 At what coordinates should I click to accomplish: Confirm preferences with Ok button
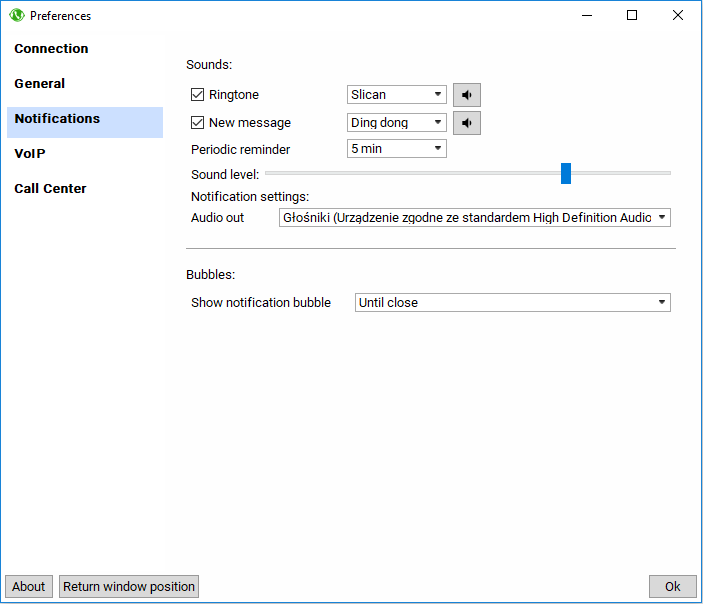tap(672, 587)
